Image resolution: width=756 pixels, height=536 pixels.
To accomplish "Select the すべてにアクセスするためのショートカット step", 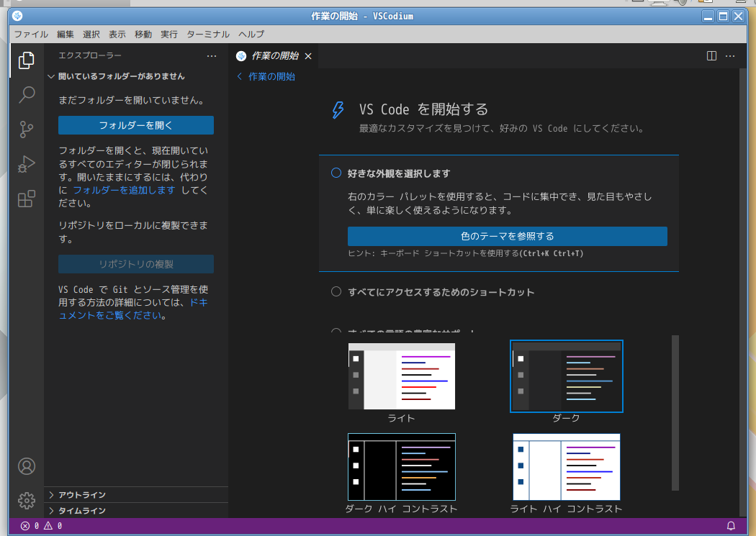I will 336,292.
